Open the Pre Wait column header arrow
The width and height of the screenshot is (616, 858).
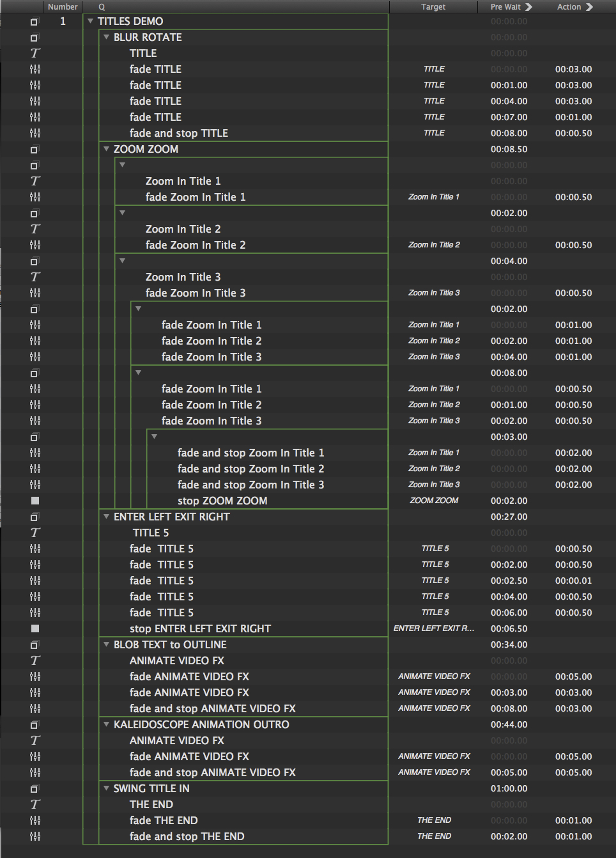[x=528, y=6]
